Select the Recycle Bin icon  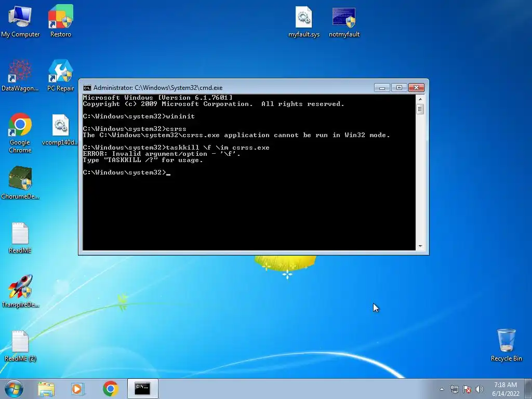506,345
